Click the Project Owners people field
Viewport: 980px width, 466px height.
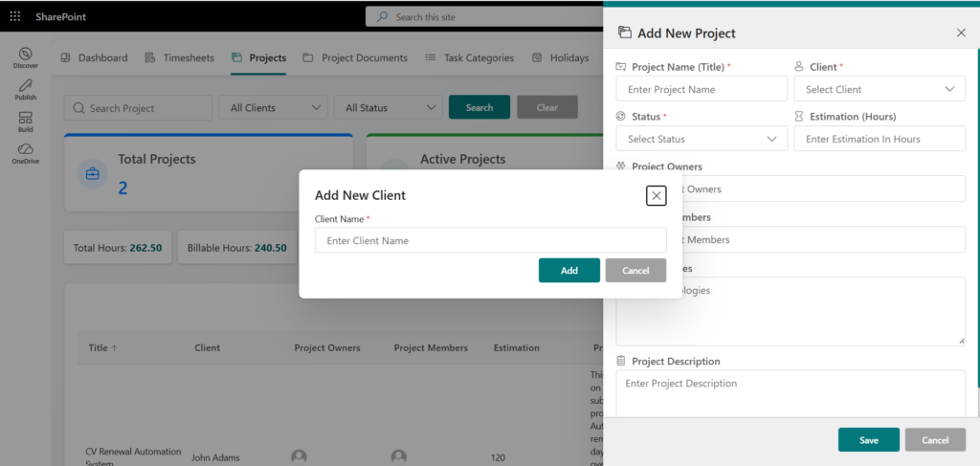[x=824, y=189]
